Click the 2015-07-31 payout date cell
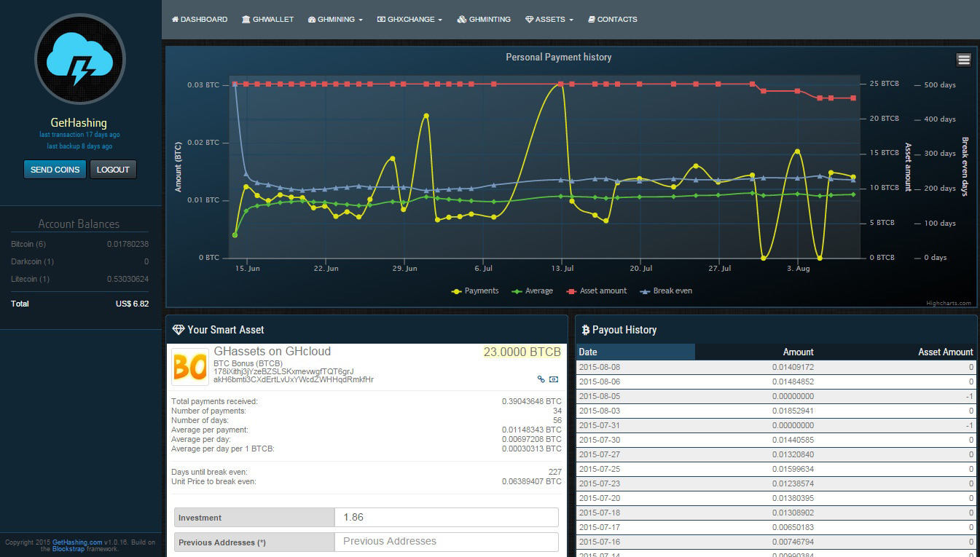 [x=600, y=426]
